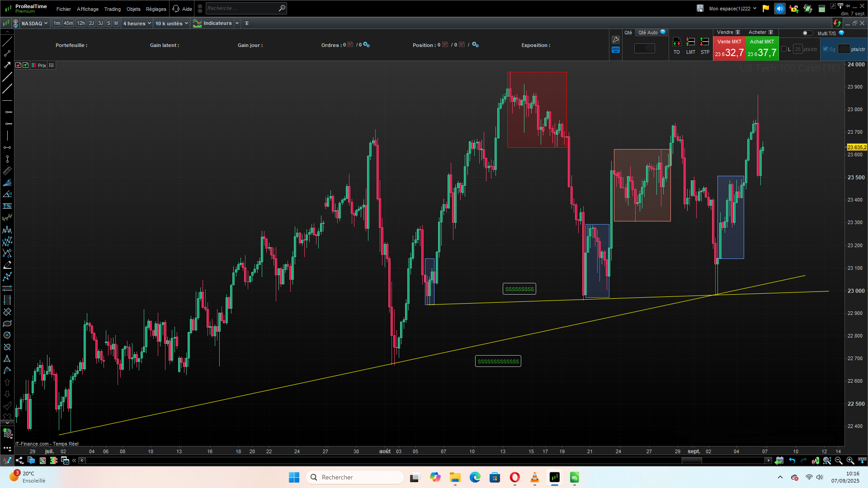Open the Indicateurs chart indicators icon
This screenshot has height=488, width=868.
point(197,23)
